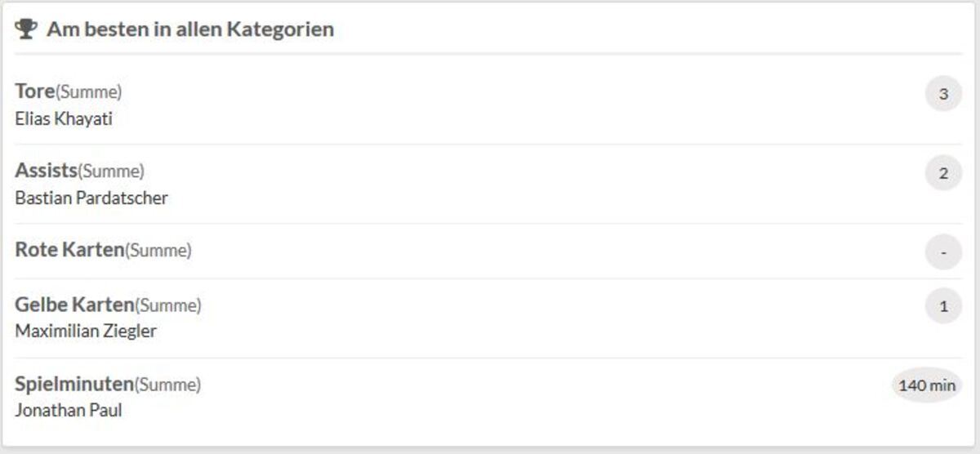Screen dimensions: 980x454
Task: Click '(Summe)' next to Tore
Action: [89, 92]
